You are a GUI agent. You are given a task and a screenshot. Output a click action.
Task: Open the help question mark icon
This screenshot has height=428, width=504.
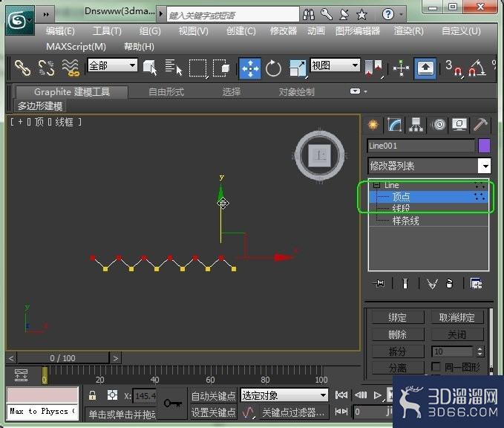pyautogui.click(x=388, y=14)
